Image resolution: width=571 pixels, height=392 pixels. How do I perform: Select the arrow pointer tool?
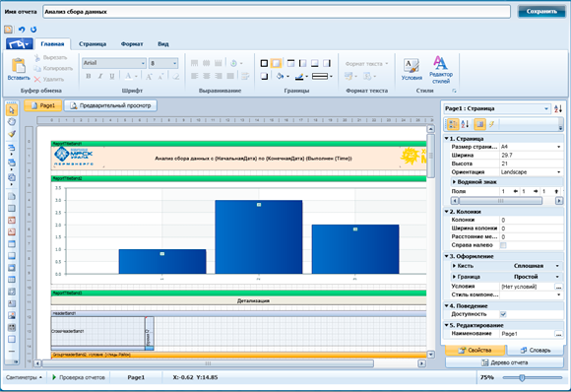[x=12, y=110]
